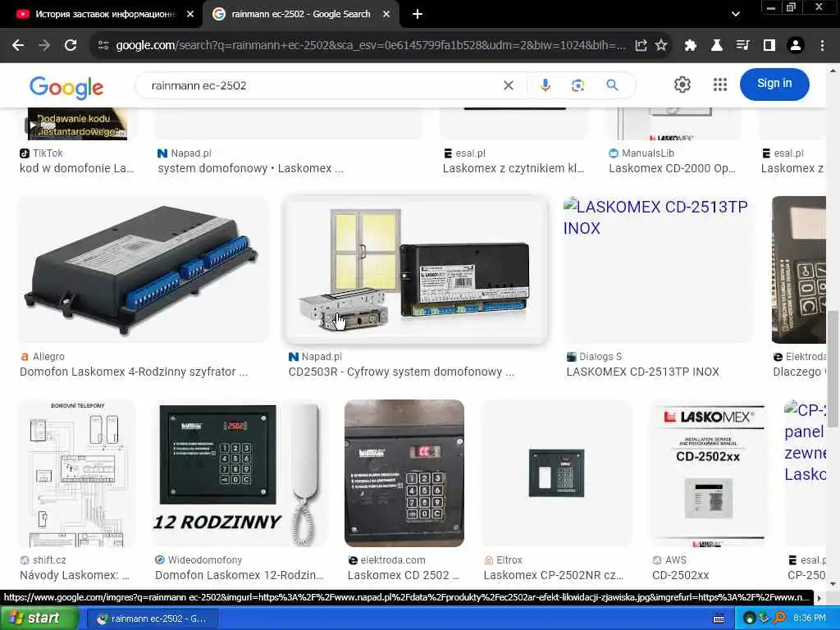Submit search with magnifier icon
840x630 pixels.
pyautogui.click(x=612, y=85)
